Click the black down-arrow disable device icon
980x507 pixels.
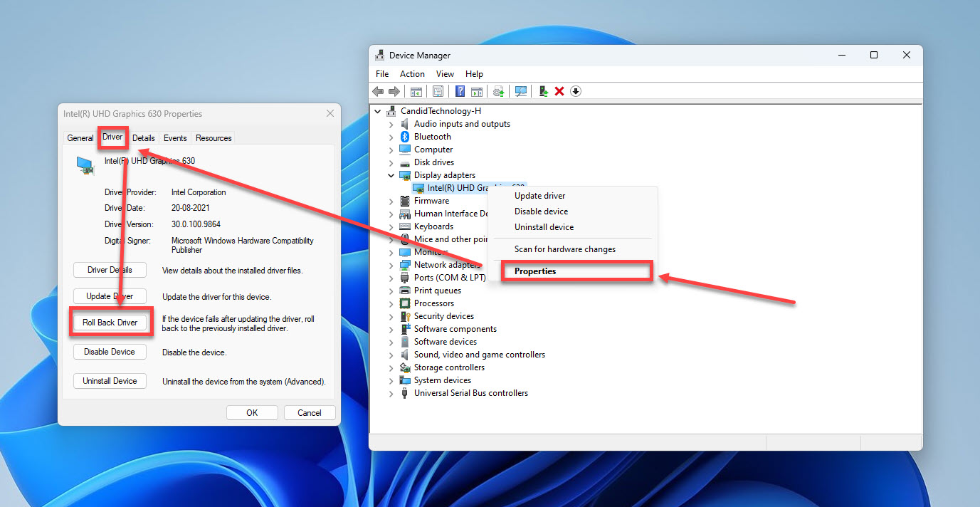(576, 91)
